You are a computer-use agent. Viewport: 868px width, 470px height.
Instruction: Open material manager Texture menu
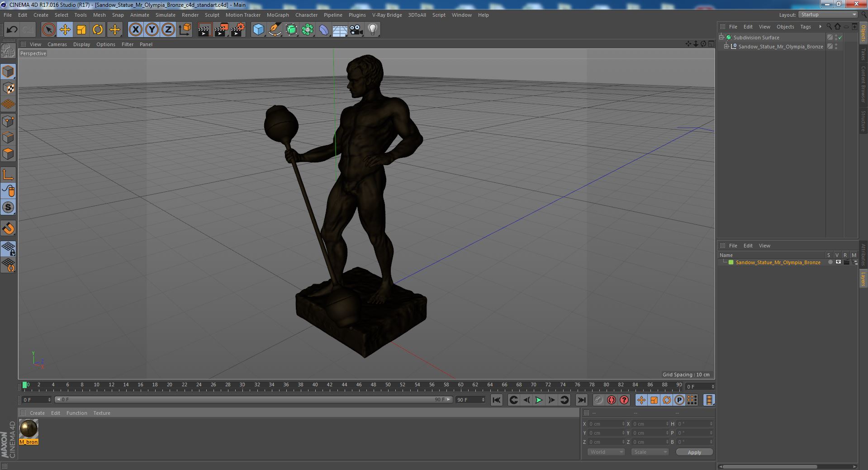tap(102, 413)
